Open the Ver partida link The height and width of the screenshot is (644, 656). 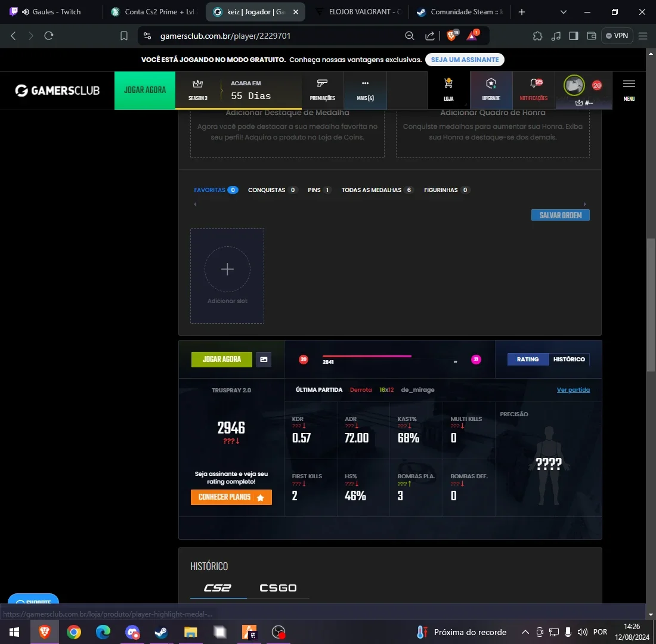coord(573,389)
